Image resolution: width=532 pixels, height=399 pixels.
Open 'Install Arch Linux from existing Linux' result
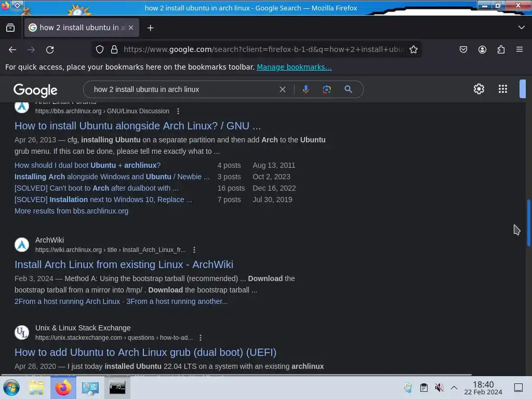pyautogui.click(x=124, y=264)
